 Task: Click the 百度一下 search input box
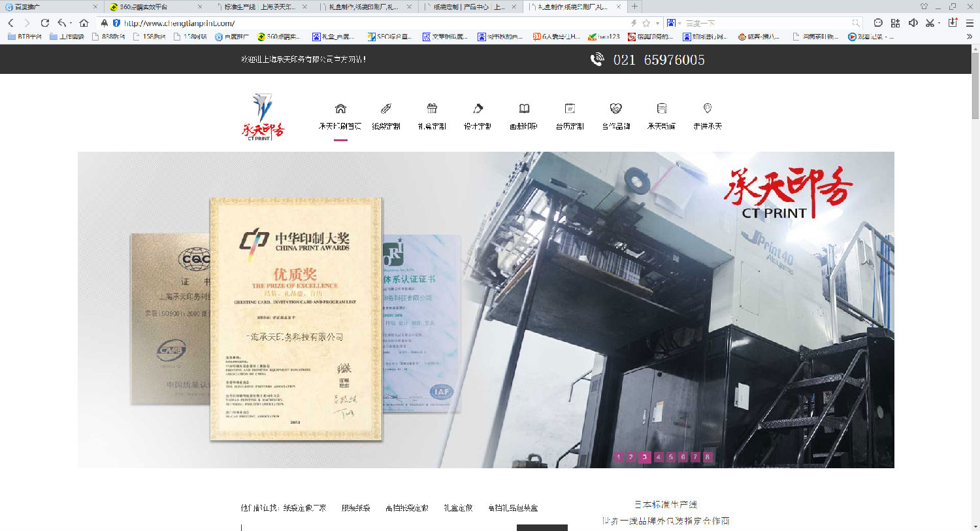[x=766, y=23]
